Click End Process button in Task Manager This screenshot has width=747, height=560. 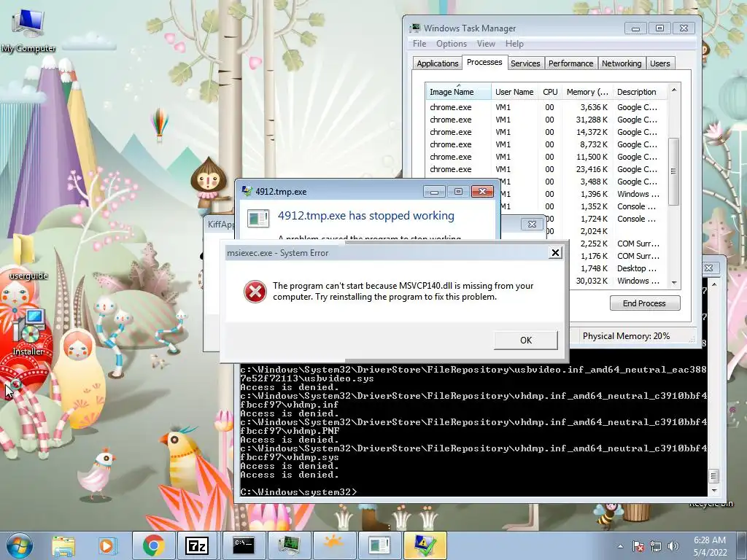(645, 303)
